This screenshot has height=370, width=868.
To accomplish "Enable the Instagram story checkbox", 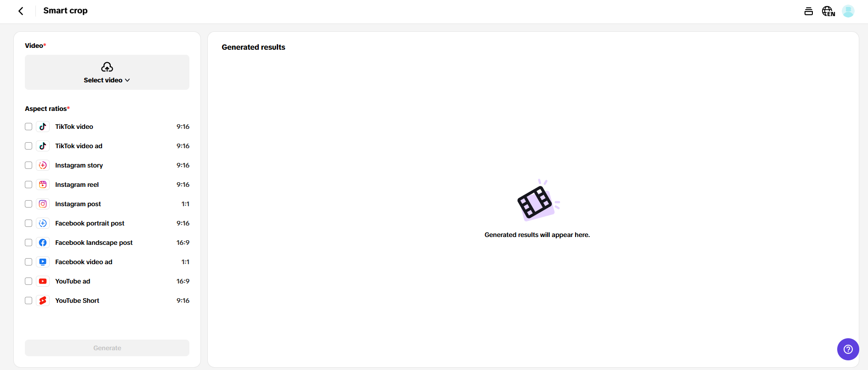I will (29, 165).
